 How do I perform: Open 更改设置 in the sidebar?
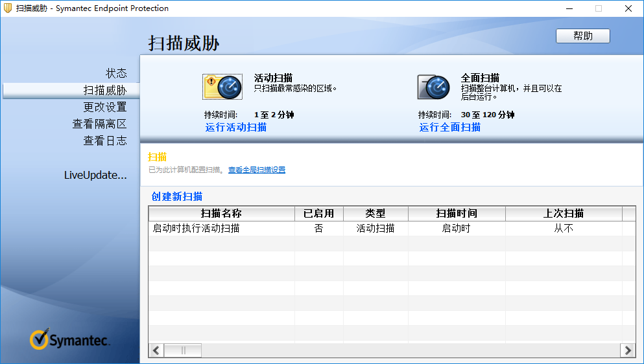[105, 107]
